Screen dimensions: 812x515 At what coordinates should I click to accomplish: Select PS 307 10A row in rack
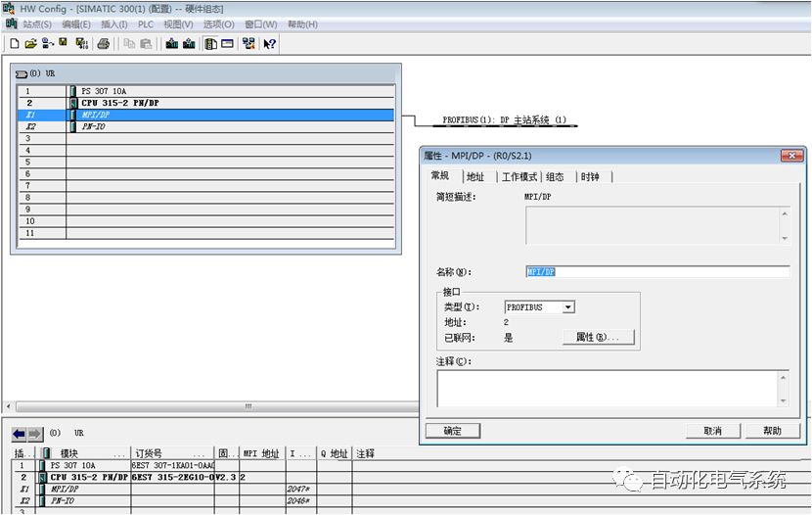[205, 91]
